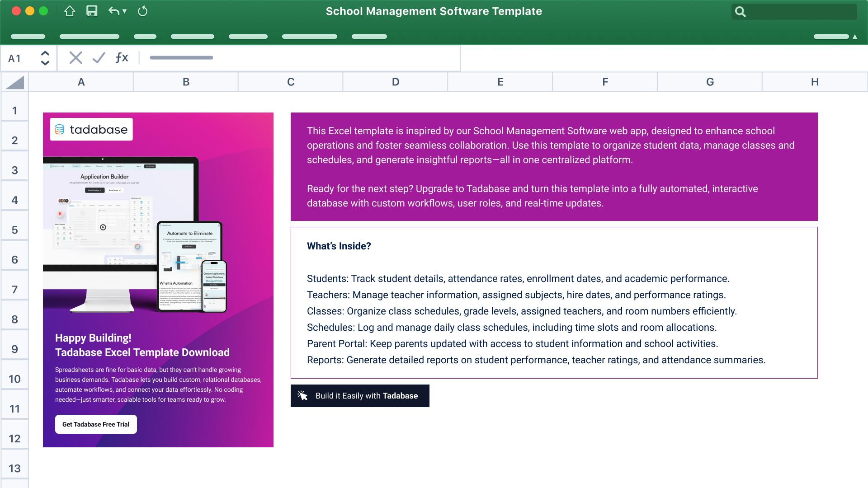Screen dimensions: 868x488
Task: Click the Students: Track student details line
Action: click(x=518, y=279)
